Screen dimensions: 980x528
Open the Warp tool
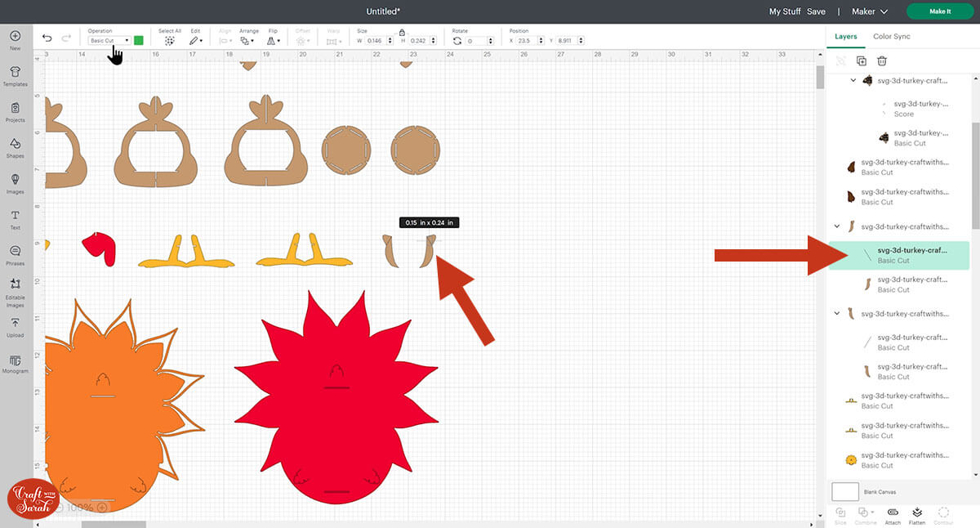(333, 40)
